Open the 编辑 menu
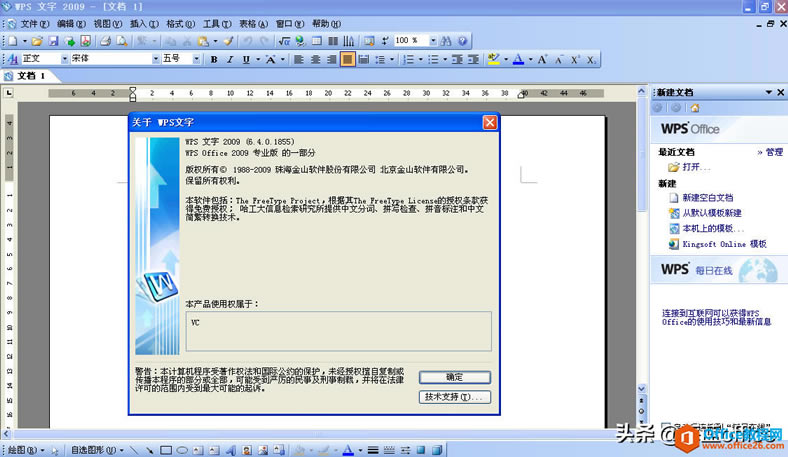 tap(71, 24)
